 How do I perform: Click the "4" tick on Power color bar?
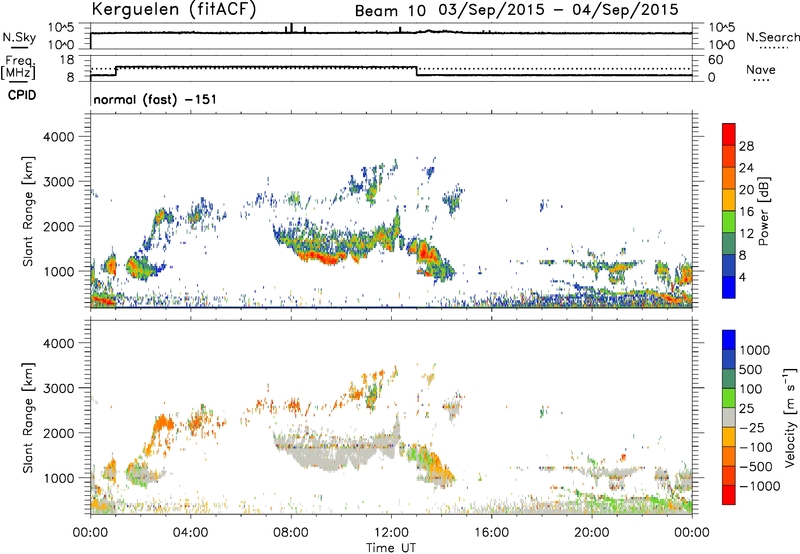(x=743, y=277)
